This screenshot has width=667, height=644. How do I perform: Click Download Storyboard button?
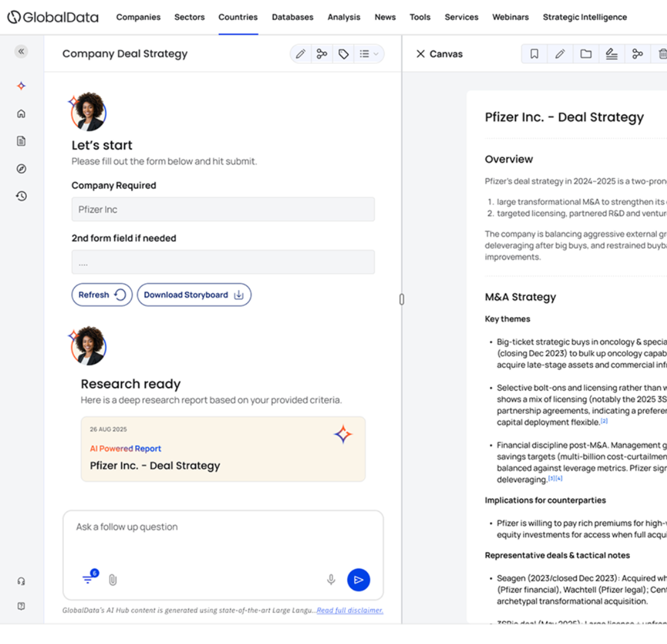(194, 294)
